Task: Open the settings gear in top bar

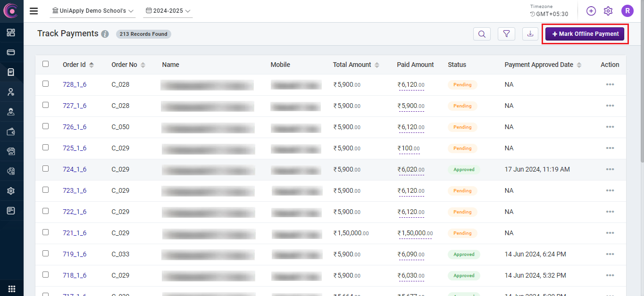Action: tap(608, 11)
